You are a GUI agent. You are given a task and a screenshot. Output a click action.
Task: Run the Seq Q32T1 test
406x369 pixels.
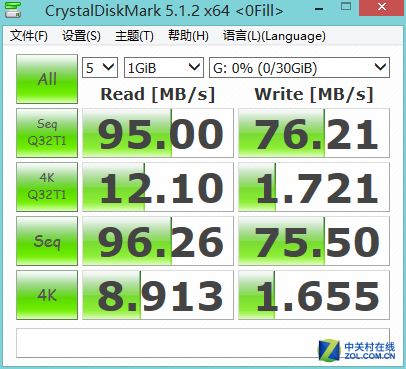pyautogui.click(x=47, y=133)
